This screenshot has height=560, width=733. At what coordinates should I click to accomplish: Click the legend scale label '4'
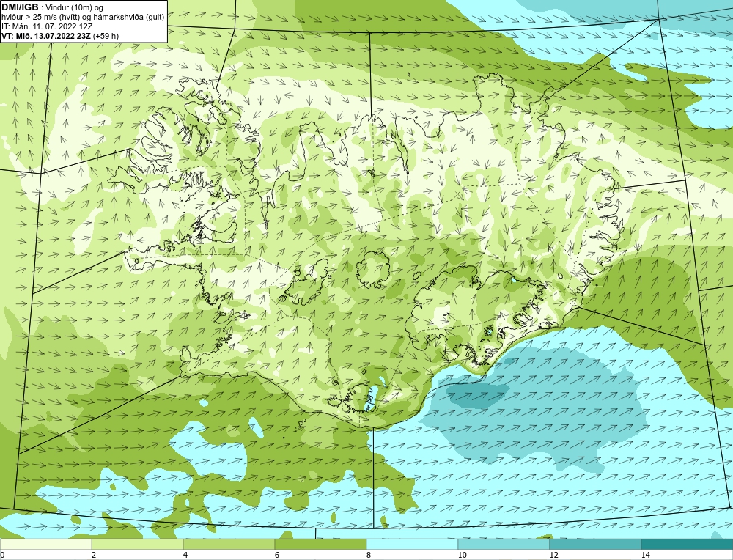(x=185, y=555)
